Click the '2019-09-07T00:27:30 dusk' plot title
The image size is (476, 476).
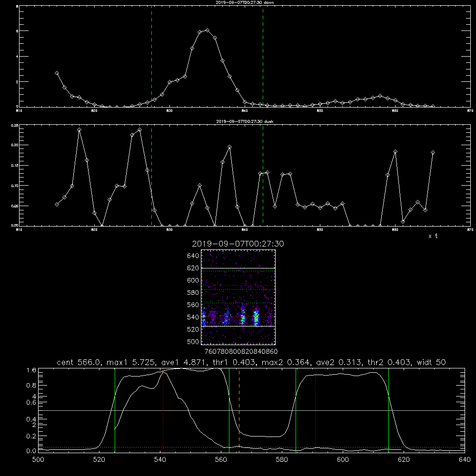(x=245, y=121)
